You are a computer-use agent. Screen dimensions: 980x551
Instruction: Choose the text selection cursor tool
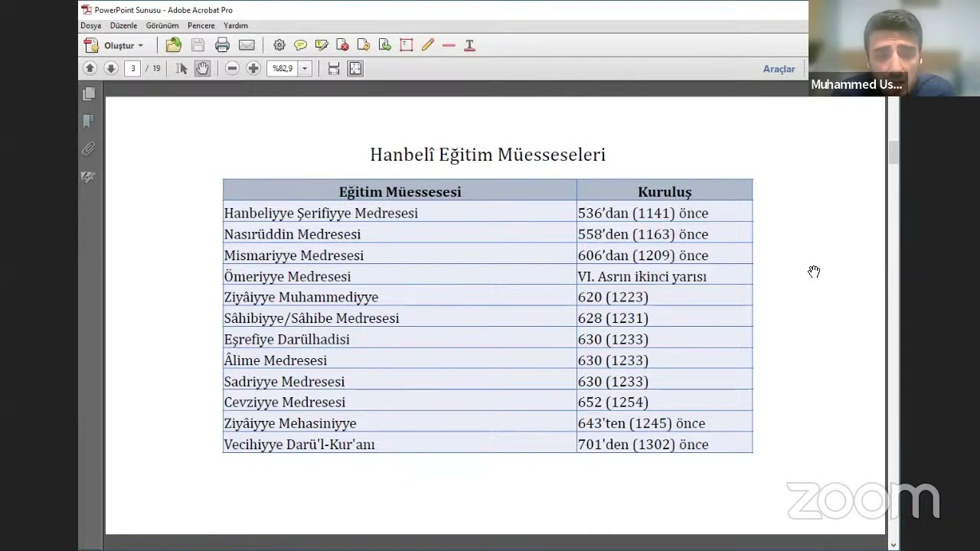[x=181, y=69]
